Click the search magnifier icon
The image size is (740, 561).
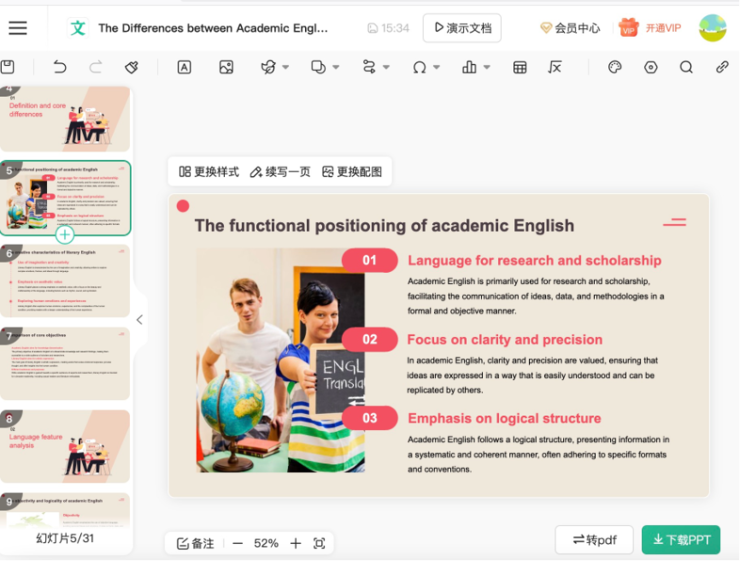point(686,67)
